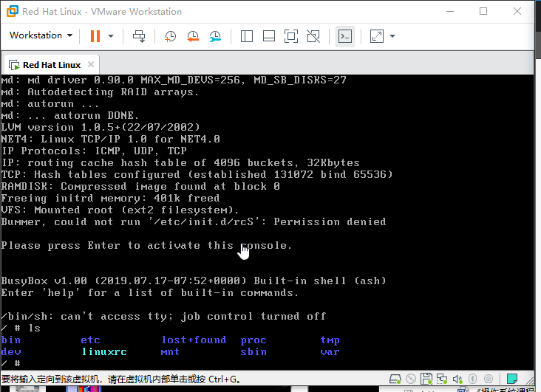Minimize the VMware Workstation window
541x392 pixels.
pyautogui.click(x=450, y=11)
